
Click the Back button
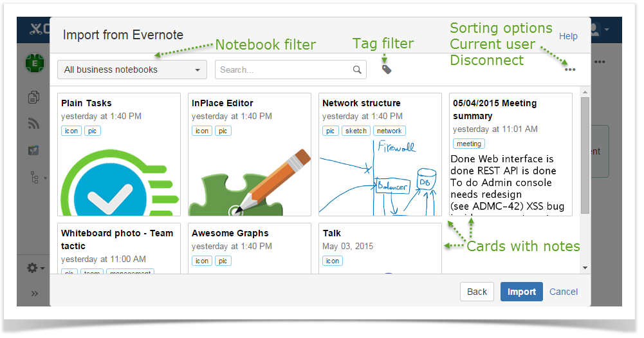click(x=477, y=292)
